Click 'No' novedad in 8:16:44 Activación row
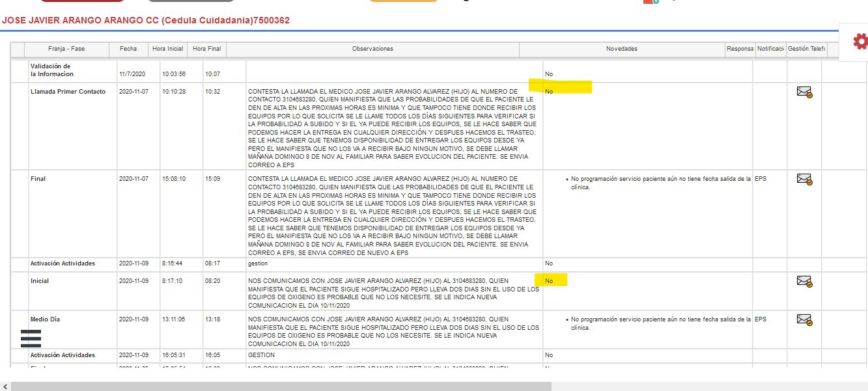The width and height of the screenshot is (868, 391). (549, 263)
